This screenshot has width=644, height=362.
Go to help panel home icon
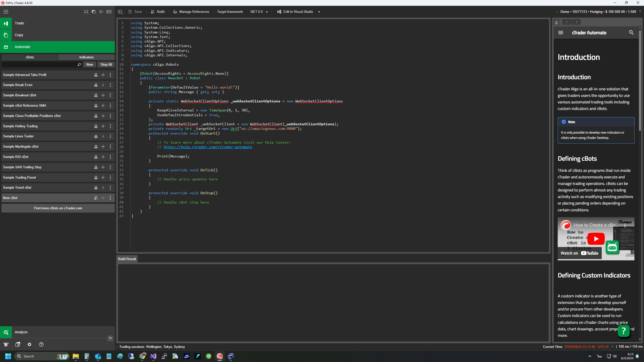pyautogui.click(x=556, y=22)
